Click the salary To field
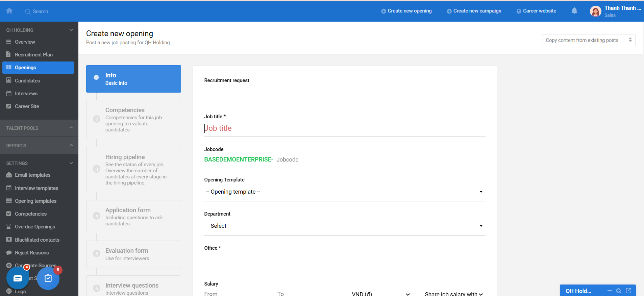Image resolution: width=644 pixels, height=296 pixels. coord(310,294)
